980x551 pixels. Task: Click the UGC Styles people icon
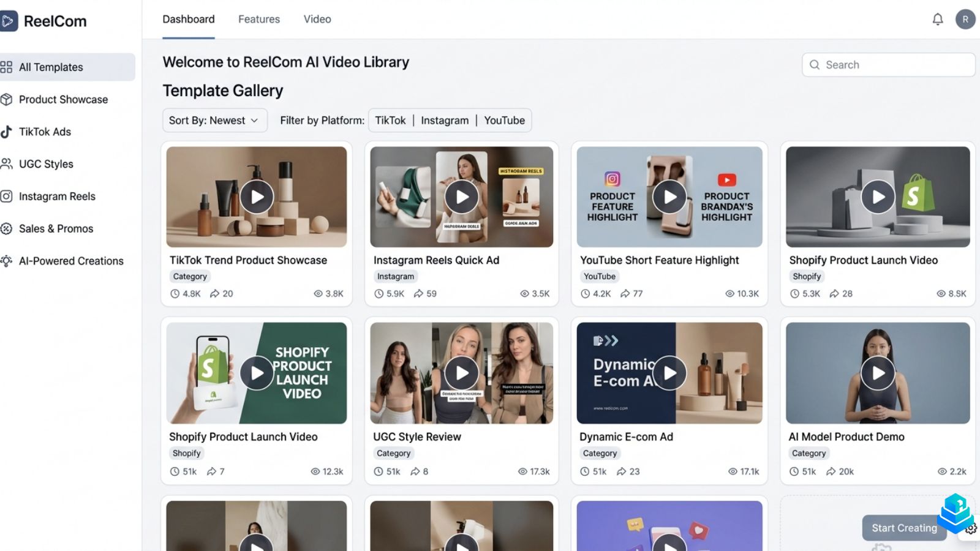point(6,164)
